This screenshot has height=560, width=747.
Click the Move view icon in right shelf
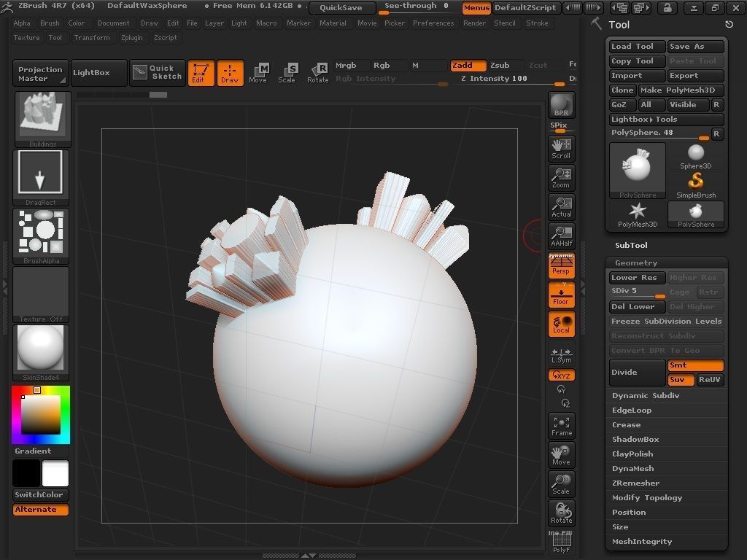[x=561, y=455]
